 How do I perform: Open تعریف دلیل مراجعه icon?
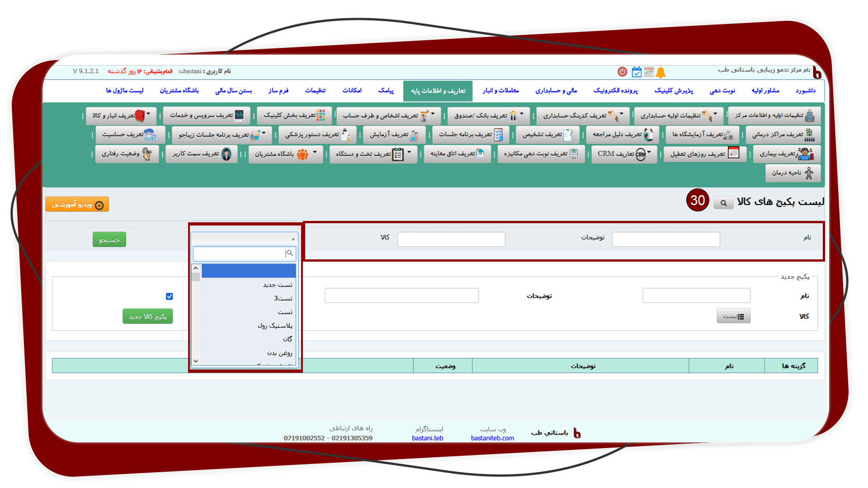pyautogui.click(x=648, y=135)
